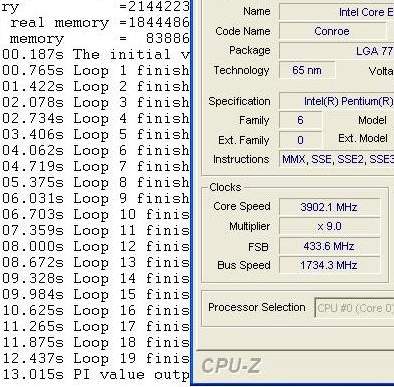Click the Name field showing Intel Core
The height and width of the screenshot is (387, 394).
click(x=337, y=12)
